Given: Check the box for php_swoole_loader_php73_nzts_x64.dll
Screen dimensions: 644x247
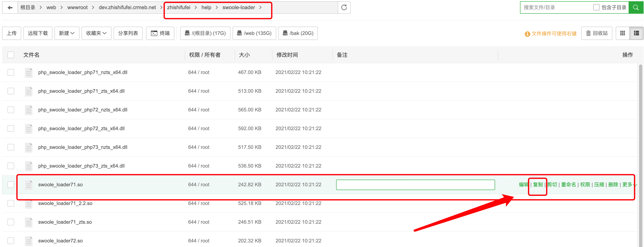Looking at the screenshot, I should click(11, 147).
